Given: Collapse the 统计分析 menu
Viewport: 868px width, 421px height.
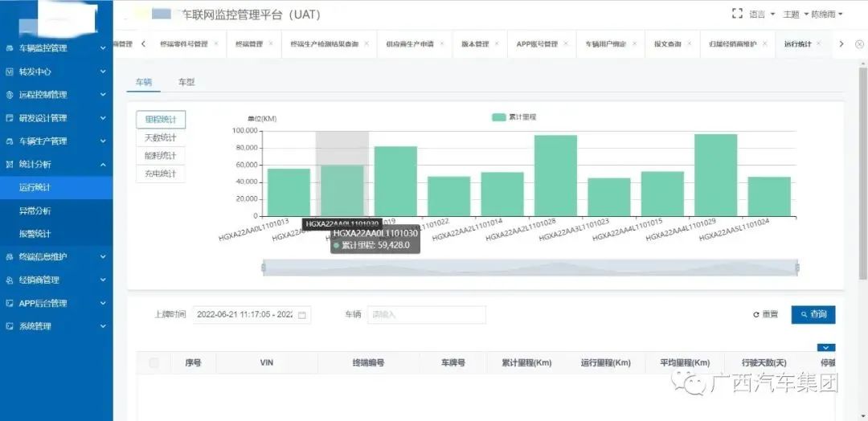Looking at the screenshot, I should point(103,165).
